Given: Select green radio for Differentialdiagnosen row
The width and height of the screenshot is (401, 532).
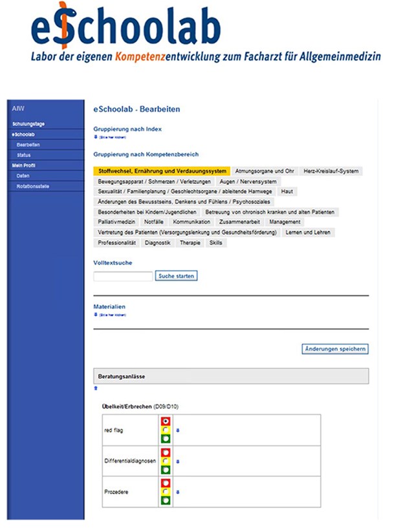Looking at the screenshot, I should (166, 470).
